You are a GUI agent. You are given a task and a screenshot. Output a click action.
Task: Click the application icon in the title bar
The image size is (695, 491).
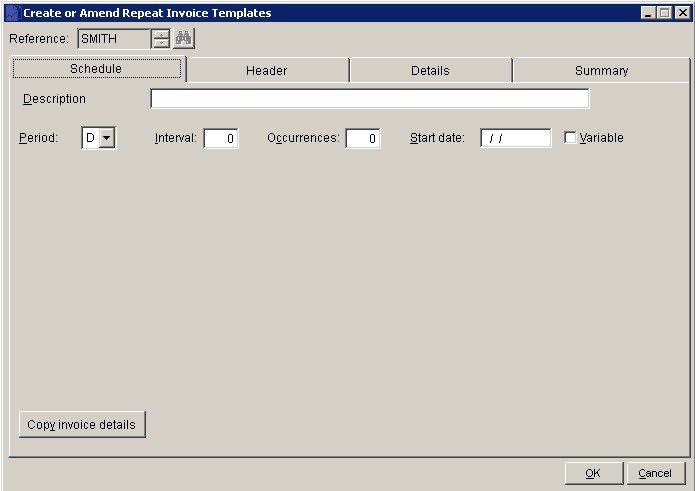pyautogui.click(x=13, y=13)
